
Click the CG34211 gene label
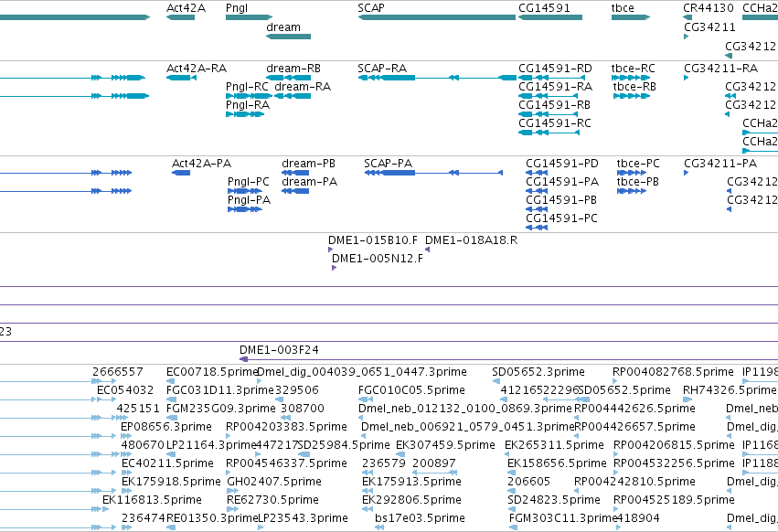[709, 27]
